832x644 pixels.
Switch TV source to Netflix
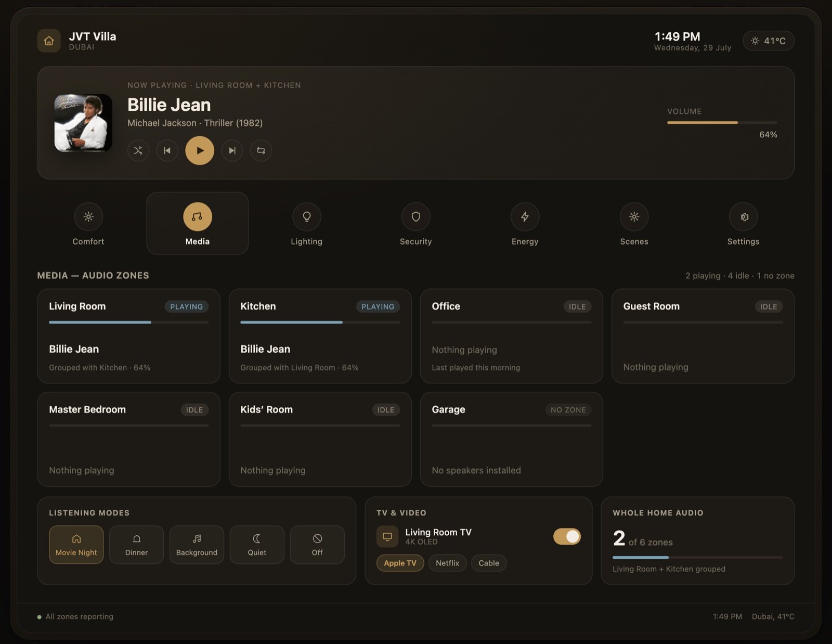click(x=448, y=563)
